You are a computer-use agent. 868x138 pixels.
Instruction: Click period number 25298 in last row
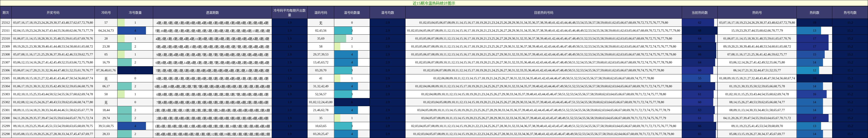click(x=6, y=134)
